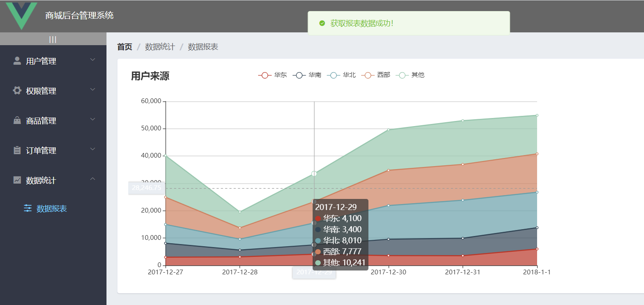Expand the 权限管理 chevron arrow
This screenshot has height=305, width=644.
point(93,90)
